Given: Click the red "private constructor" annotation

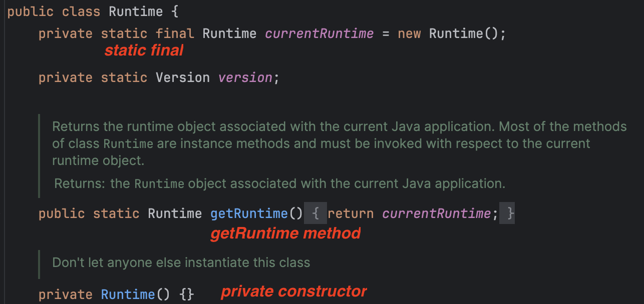Looking at the screenshot, I should point(294,291).
